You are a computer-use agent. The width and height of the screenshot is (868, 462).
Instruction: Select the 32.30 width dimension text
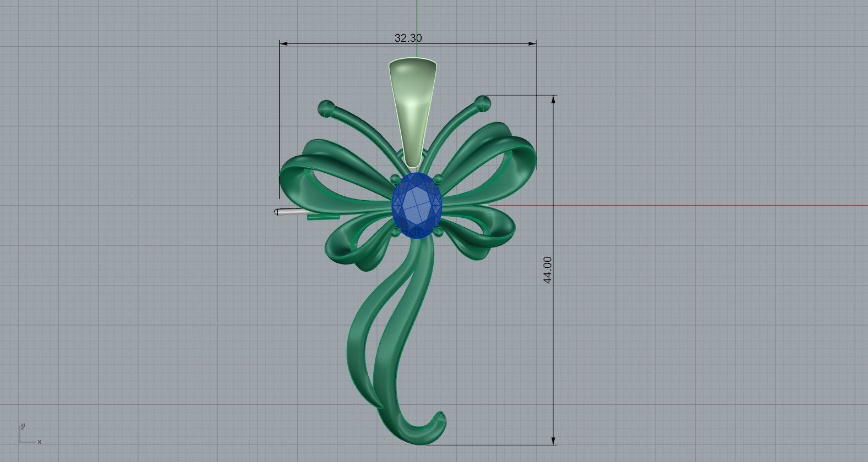408,38
